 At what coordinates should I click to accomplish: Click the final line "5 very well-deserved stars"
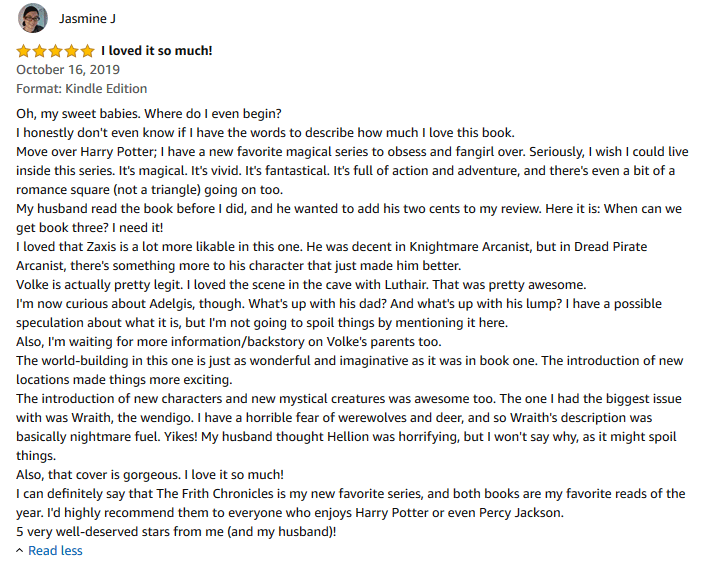click(x=176, y=532)
